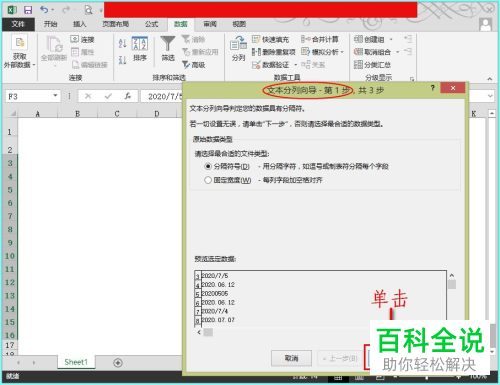Click the preview vertical scrollbar thumb
The width and height of the screenshot is (500, 385).
point(452,284)
